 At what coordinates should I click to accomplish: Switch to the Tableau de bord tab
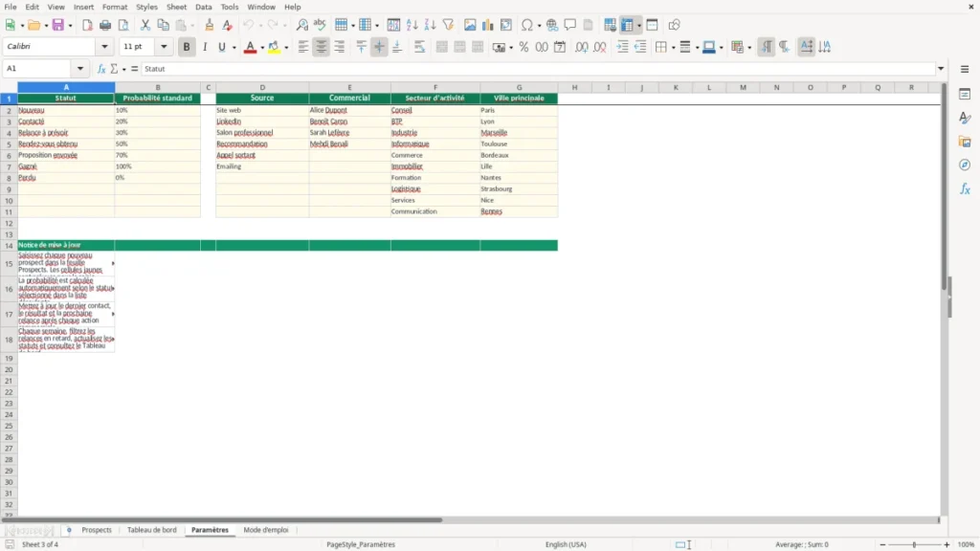152,530
